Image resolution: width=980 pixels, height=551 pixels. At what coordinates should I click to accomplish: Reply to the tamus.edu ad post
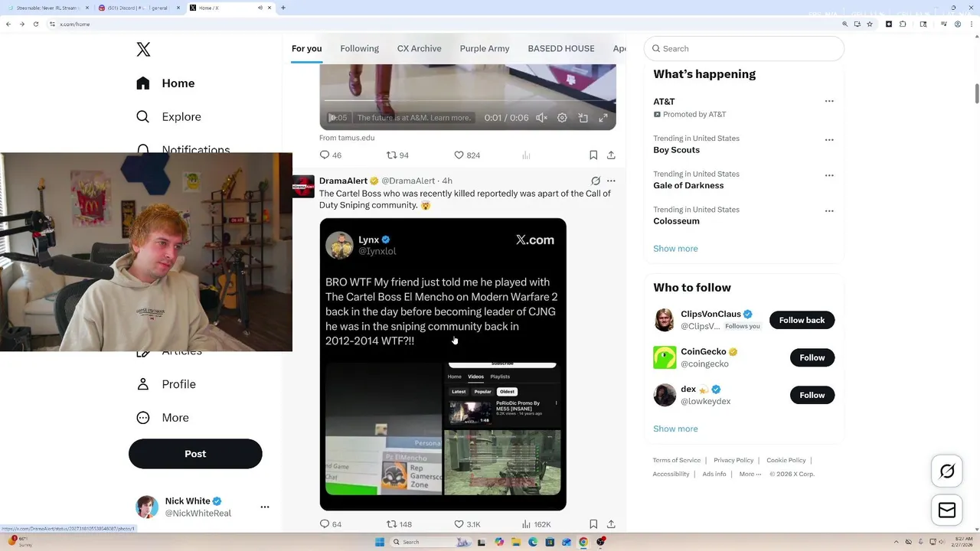(330, 155)
